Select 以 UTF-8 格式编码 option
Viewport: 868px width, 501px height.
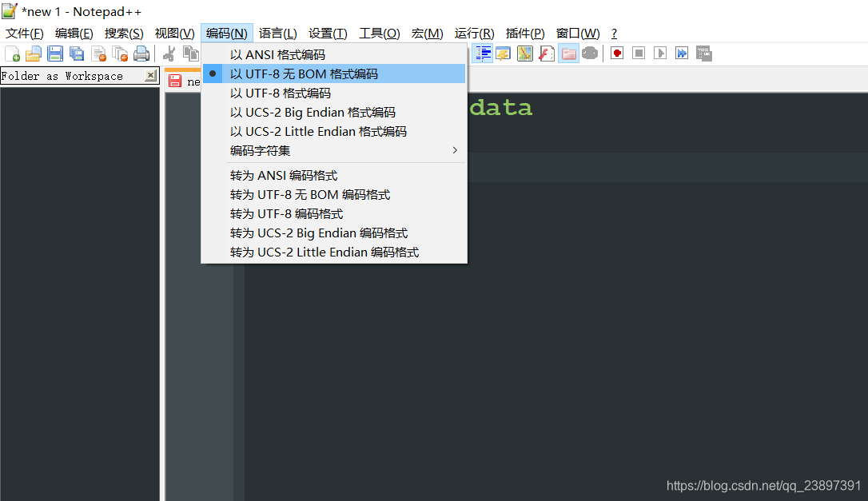(x=334, y=93)
